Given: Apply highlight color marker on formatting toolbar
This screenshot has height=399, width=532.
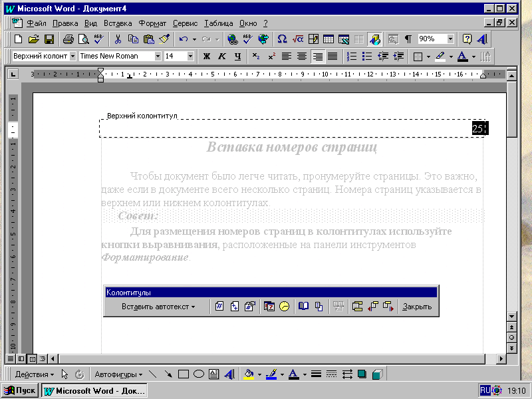Looking at the screenshot, I should tap(440, 57).
